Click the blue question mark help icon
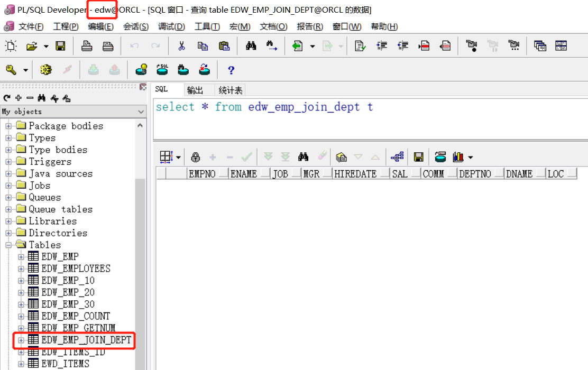This screenshot has height=370, width=588. 231,70
